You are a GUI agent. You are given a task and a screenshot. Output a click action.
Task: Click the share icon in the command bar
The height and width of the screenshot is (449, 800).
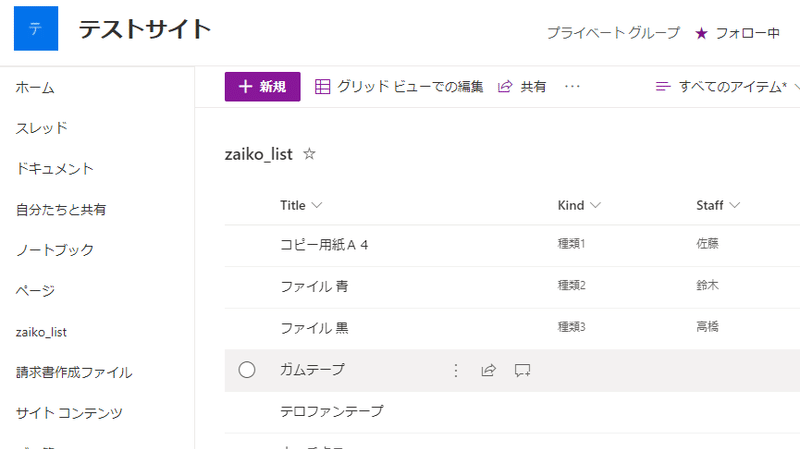point(505,87)
